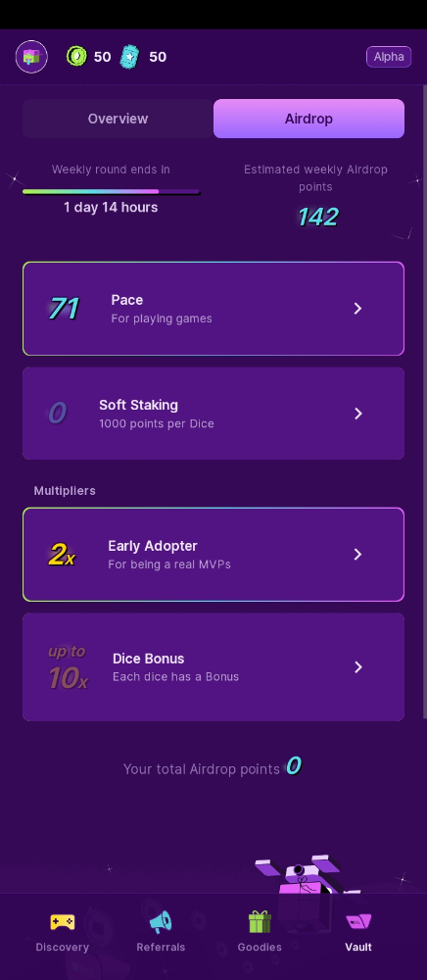Image resolution: width=427 pixels, height=980 pixels.
Task: Click the 142 estimated points value
Action: (x=318, y=217)
